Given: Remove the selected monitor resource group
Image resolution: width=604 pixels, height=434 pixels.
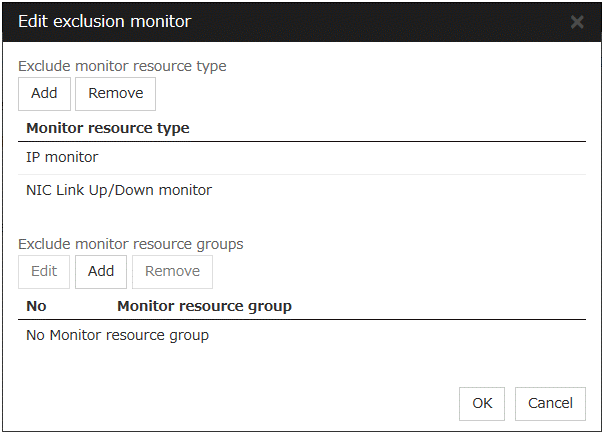Looking at the screenshot, I should click(172, 271).
